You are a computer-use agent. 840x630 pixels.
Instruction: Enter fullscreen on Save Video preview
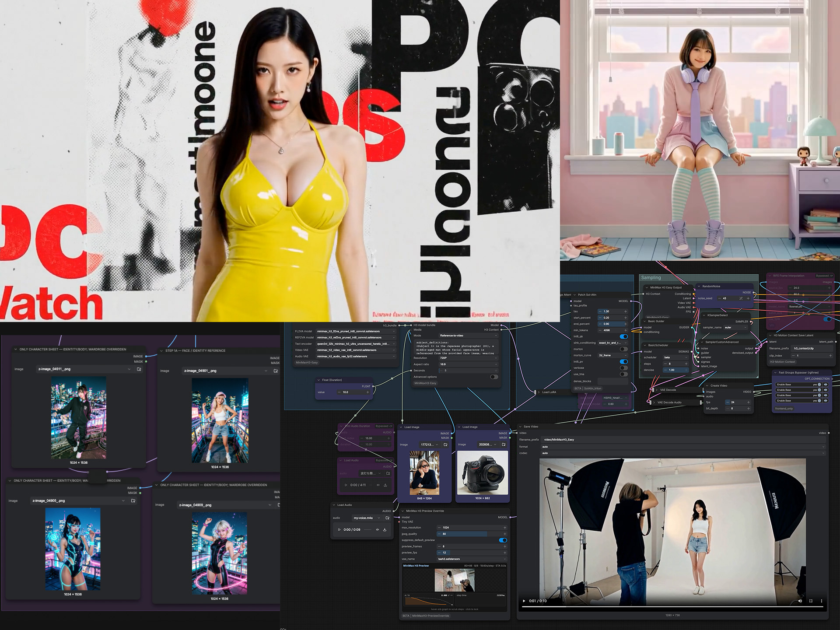coord(811,601)
